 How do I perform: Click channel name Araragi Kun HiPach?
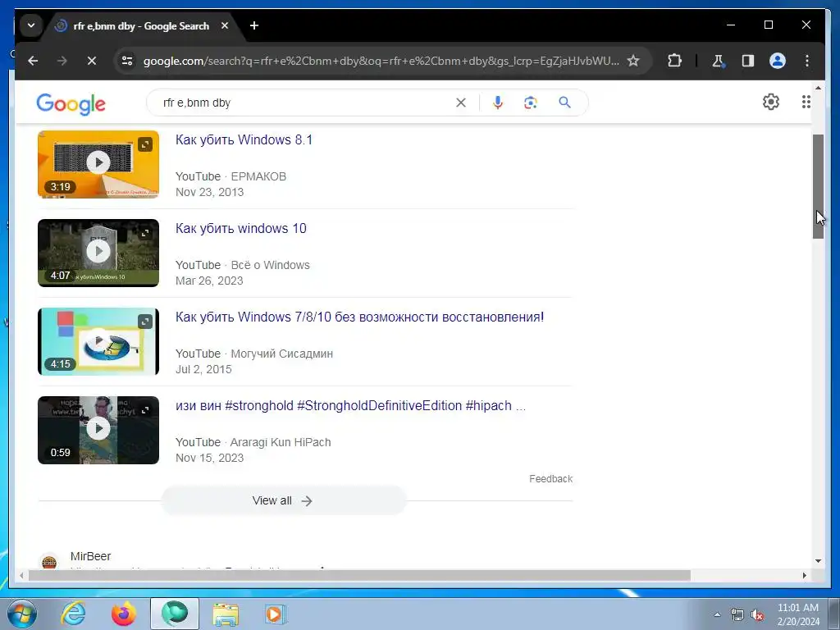(281, 442)
